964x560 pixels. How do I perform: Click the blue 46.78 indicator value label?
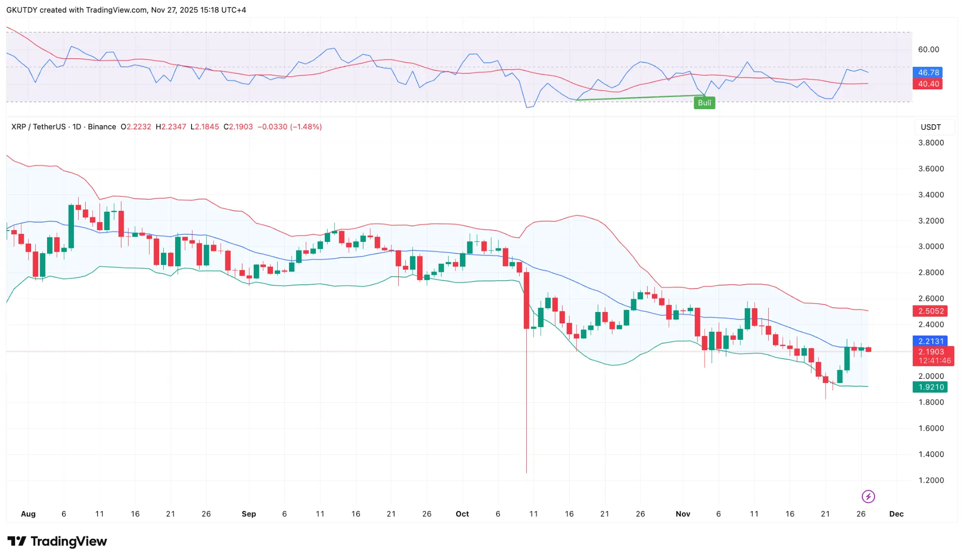coord(928,72)
